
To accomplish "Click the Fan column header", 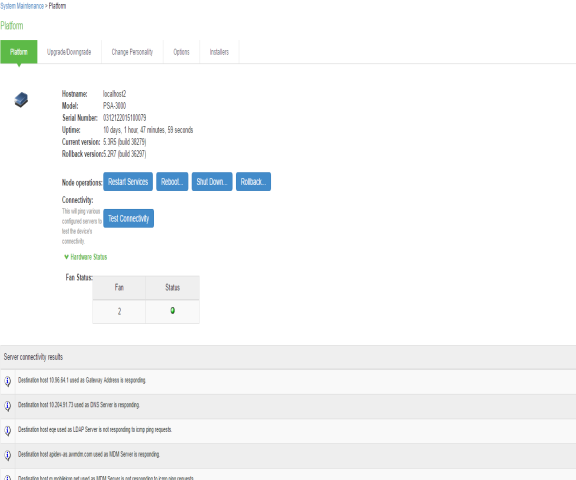I will (119, 288).
